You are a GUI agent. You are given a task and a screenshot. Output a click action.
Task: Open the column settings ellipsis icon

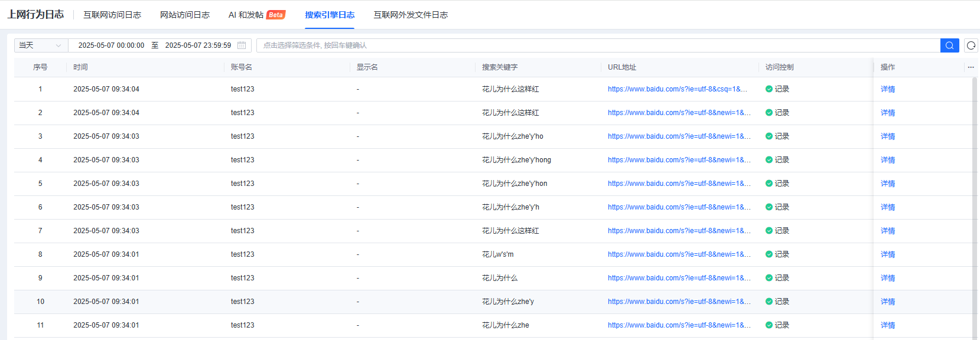(971, 67)
